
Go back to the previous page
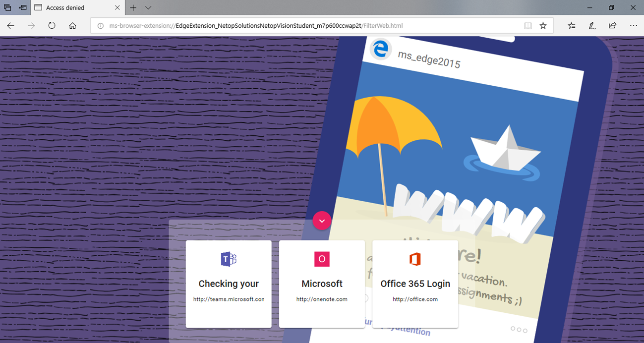(x=11, y=26)
